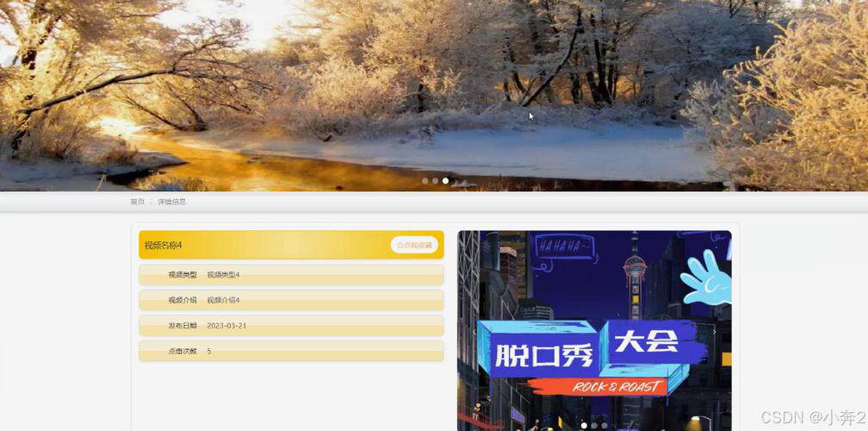
Task: Show previous poster with left arrow
Action: [474, 332]
